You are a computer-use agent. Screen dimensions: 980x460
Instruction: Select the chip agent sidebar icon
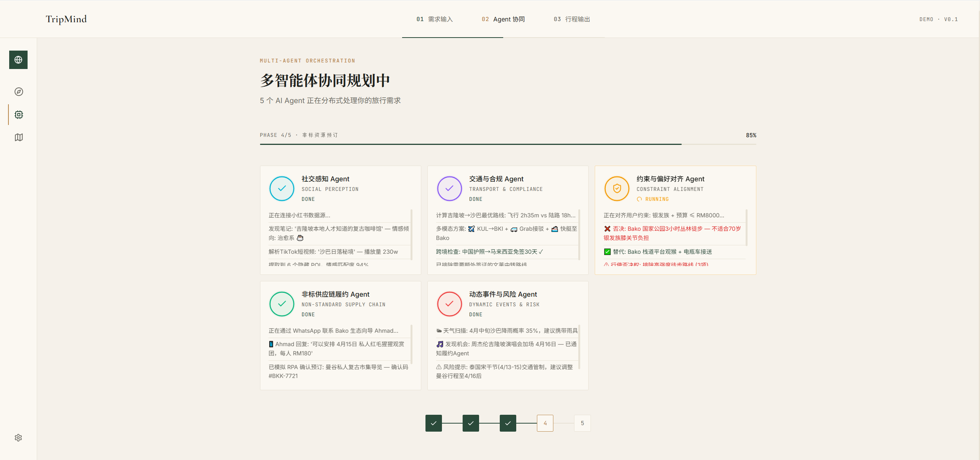[18, 115]
